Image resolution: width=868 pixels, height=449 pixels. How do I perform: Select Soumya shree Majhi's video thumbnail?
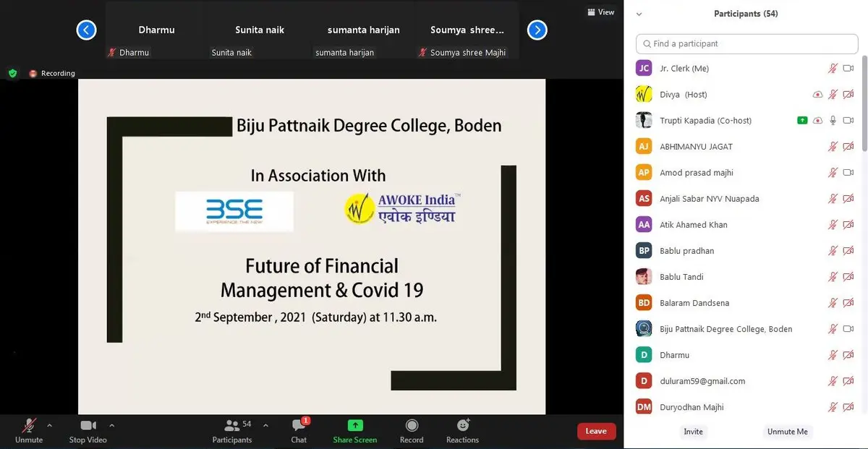[x=467, y=30]
